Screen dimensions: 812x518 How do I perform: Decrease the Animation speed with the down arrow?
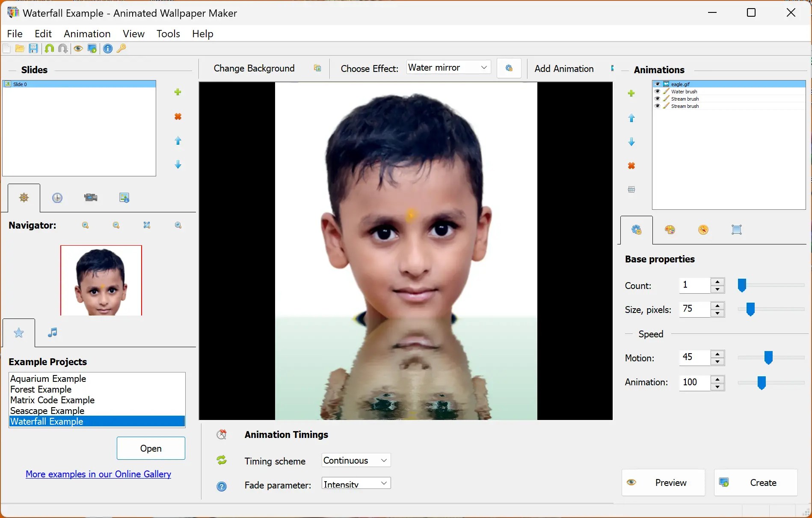pos(717,386)
